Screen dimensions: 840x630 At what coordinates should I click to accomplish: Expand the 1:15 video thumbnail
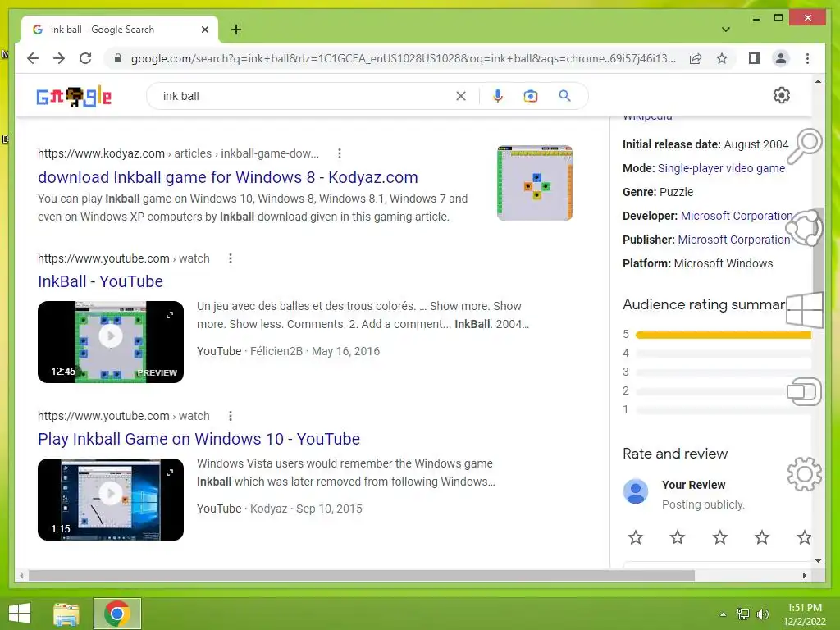(170, 472)
